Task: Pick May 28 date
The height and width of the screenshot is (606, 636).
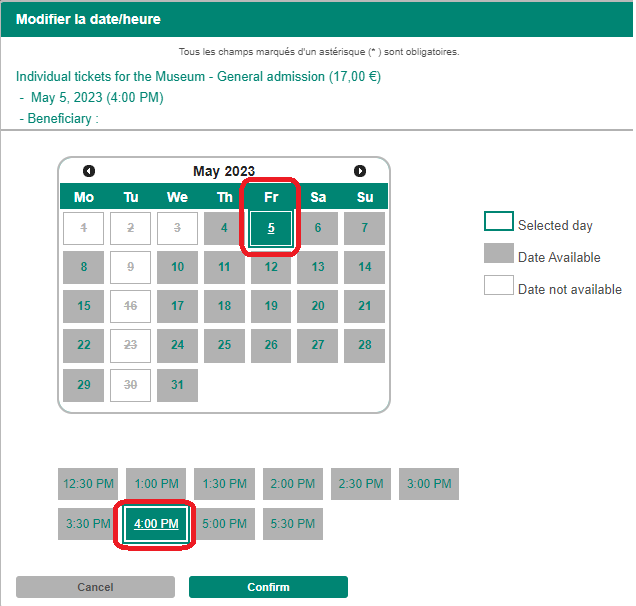Action: pos(365,345)
